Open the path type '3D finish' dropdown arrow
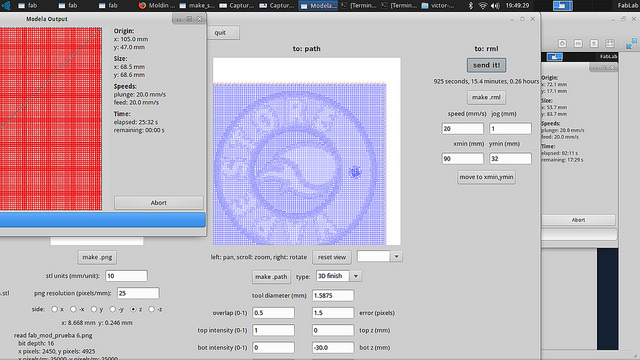Viewport: 640px width, 360px height. tap(356, 276)
